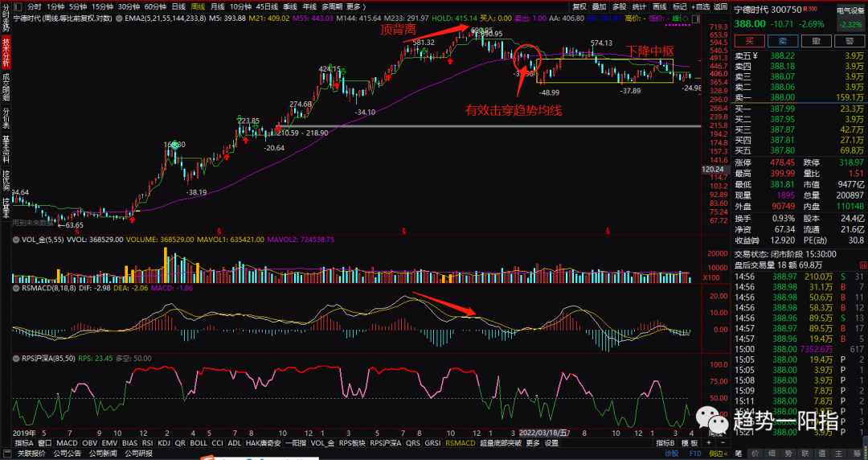The width and height of the screenshot is (868, 460).
Task: Click the Cancel order (撤) button
Action: tap(816, 41)
